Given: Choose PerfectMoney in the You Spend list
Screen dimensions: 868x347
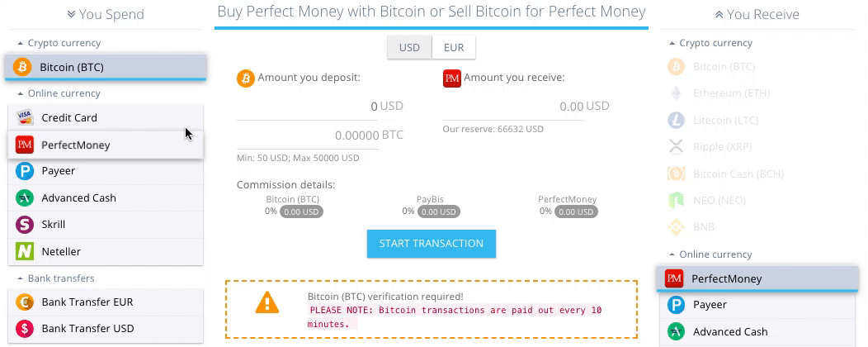Looking at the screenshot, I should coord(106,145).
